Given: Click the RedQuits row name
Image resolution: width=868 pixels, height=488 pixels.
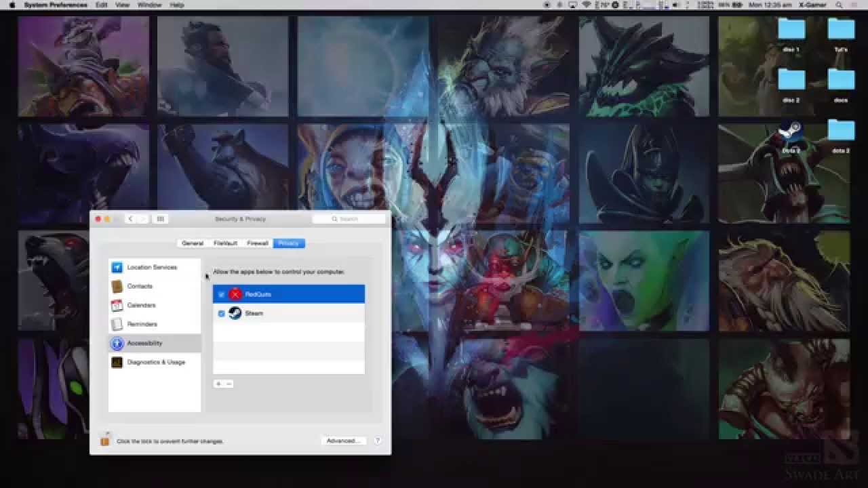Looking at the screenshot, I should pyautogui.click(x=258, y=294).
